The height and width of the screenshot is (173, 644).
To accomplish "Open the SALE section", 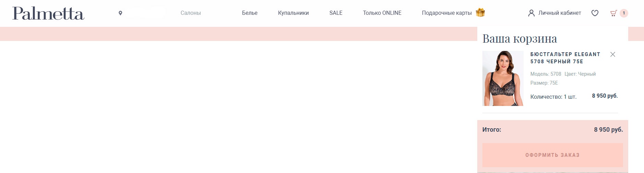I will click(336, 13).
